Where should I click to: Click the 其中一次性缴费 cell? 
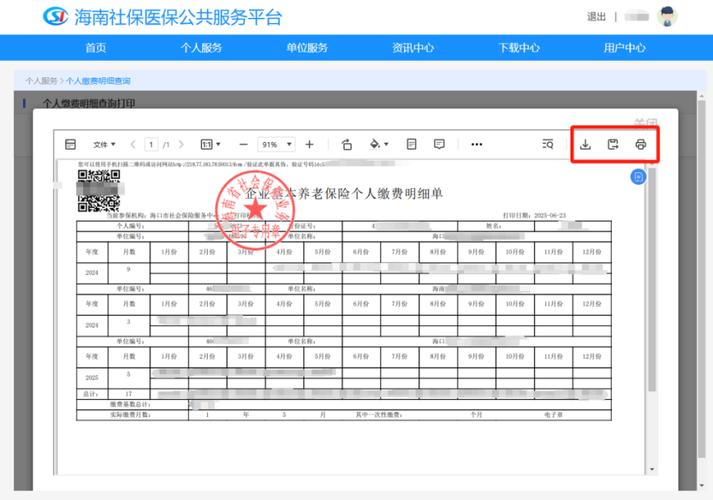[x=379, y=415]
